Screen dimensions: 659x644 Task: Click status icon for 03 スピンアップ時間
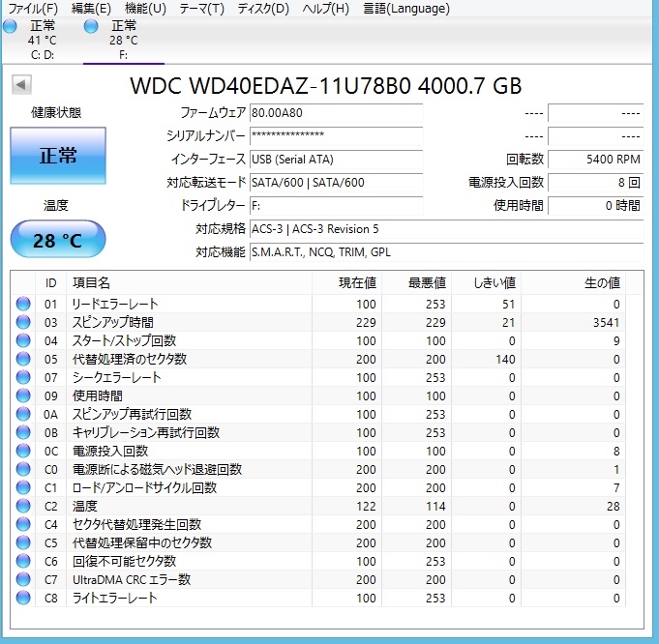pyautogui.click(x=23, y=322)
